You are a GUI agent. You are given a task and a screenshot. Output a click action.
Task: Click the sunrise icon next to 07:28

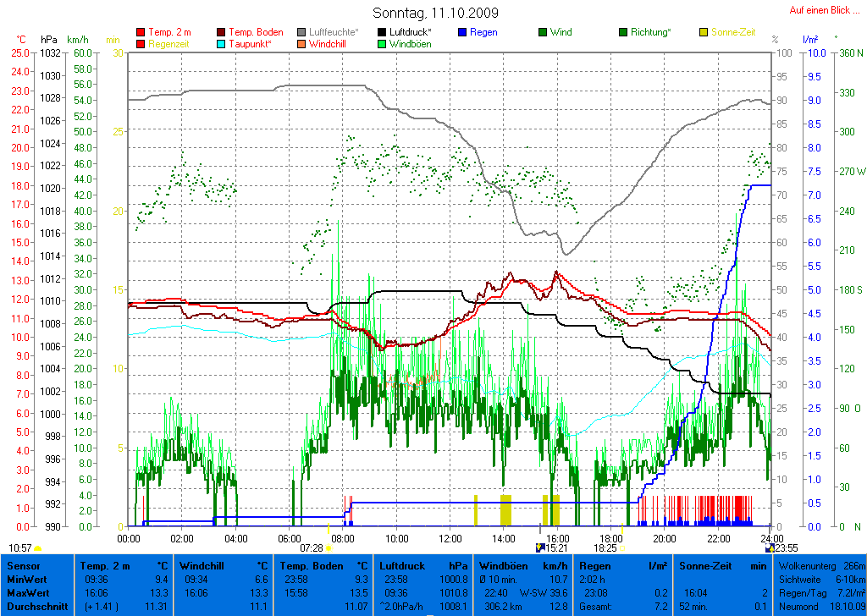point(329,548)
